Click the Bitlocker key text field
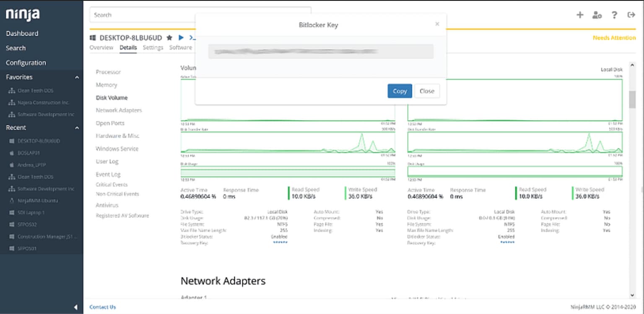644x314 pixels. [x=320, y=51]
